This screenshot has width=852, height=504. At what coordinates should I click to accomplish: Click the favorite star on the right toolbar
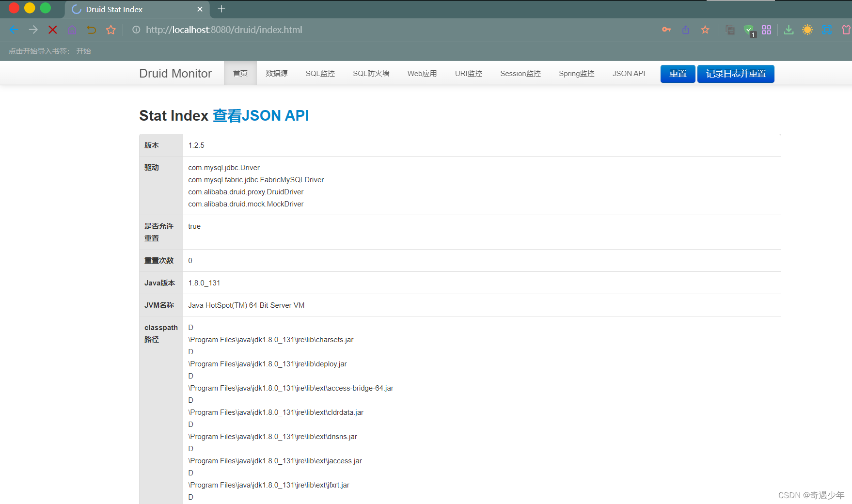pyautogui.click(x=705, y=30)
